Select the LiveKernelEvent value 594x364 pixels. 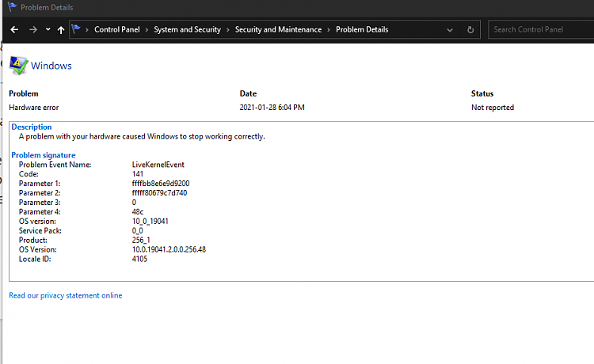(x=158, y=165)
